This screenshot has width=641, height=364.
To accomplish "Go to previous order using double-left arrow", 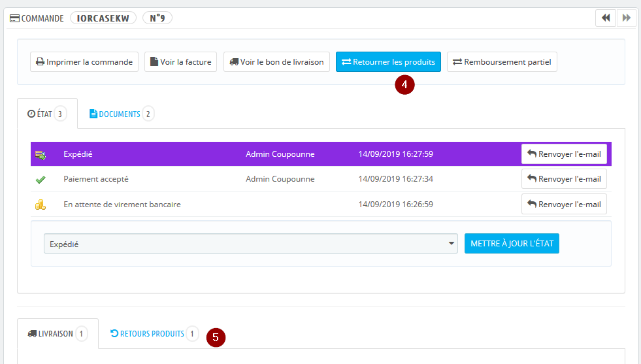I will (x=605, y=18).
